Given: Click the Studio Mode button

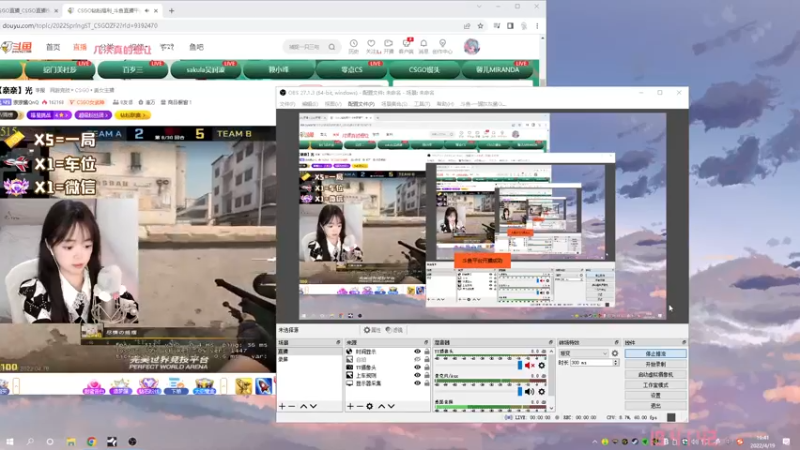Looking at the screenshot, I should 656,385.
